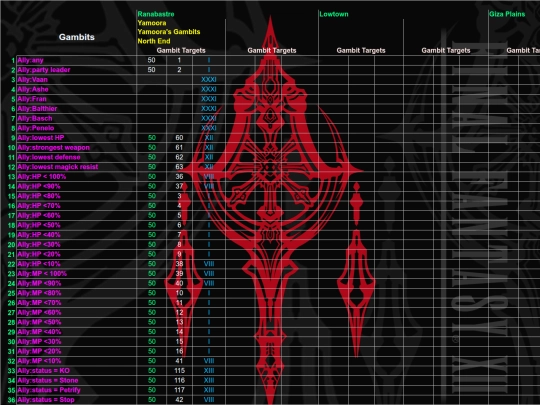Select the Ally:MP <50% gambit label

pyautogui.click(x=39, y=322)
